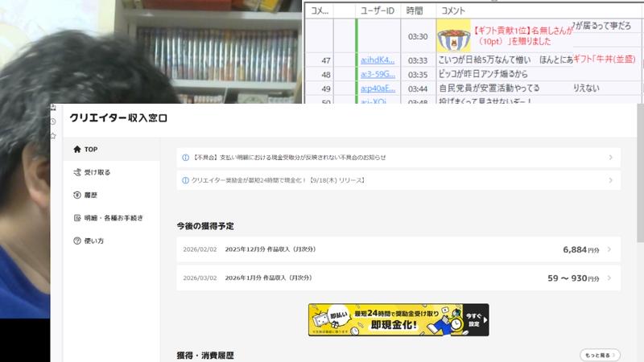Expand the chevron next to 59 ～ 930 円分
This screenshot has width=644, height=362.
click(x=609, y=278)
